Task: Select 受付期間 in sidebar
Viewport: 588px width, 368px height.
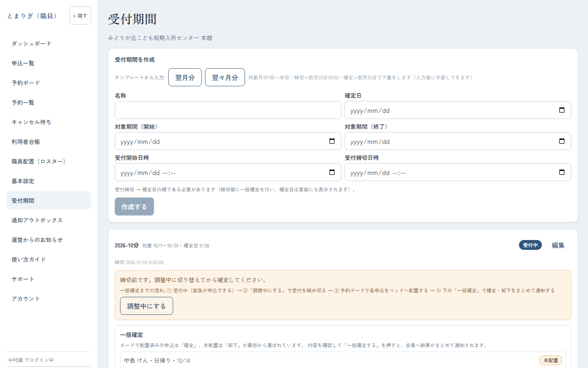Action: 49,200
